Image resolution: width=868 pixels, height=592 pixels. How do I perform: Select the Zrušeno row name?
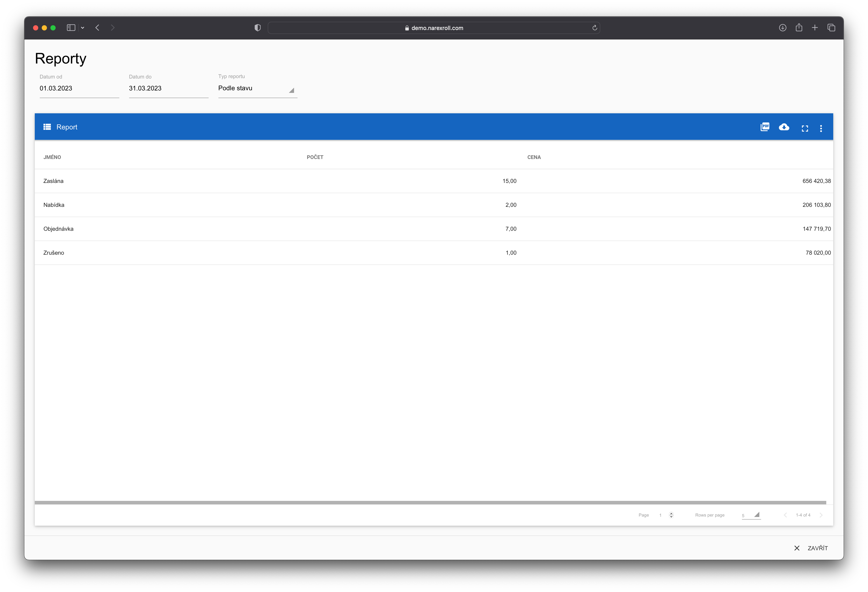(x=54, y=253)
